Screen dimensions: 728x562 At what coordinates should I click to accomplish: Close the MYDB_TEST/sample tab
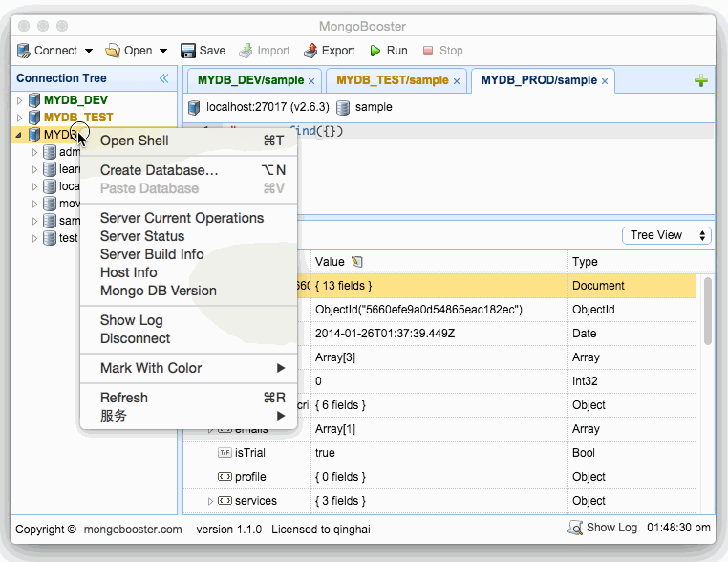[x=457, y=81]
